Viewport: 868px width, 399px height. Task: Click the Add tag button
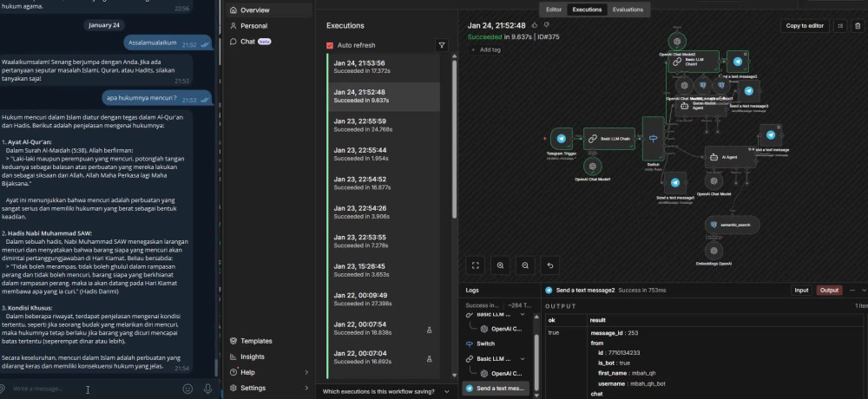(485, 49)
